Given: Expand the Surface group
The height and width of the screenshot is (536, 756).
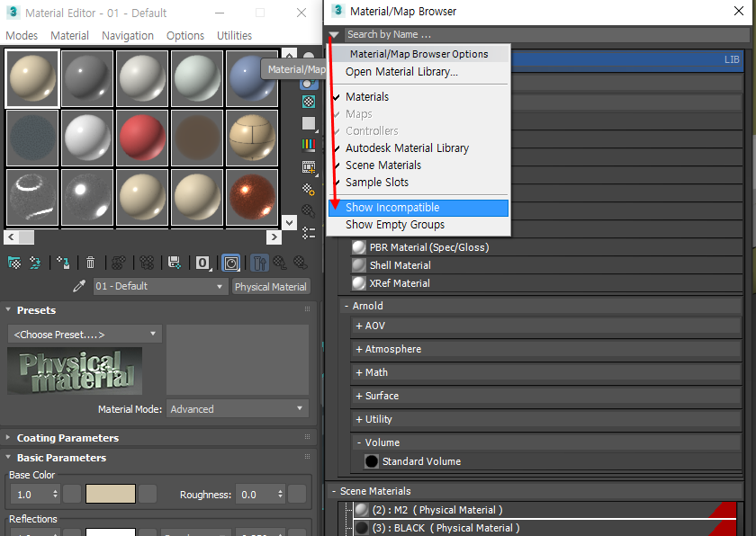Looking at the screenshot, I should click(359, 396).
